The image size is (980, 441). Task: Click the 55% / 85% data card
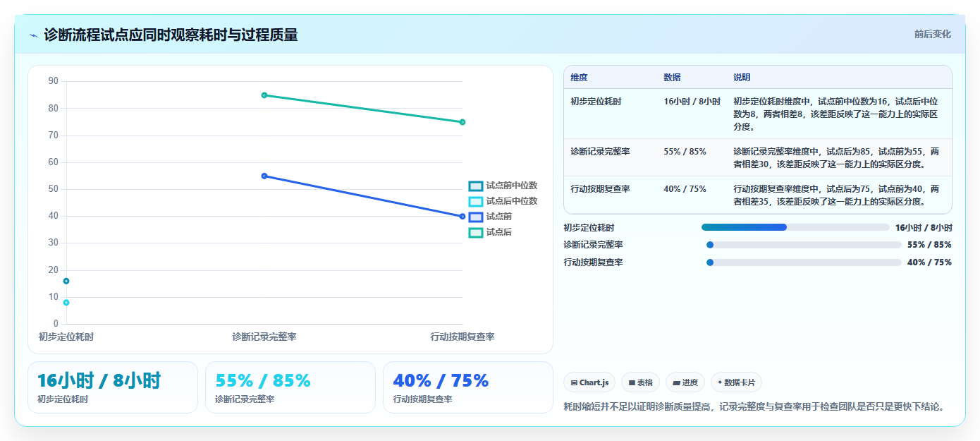point(290,387)
